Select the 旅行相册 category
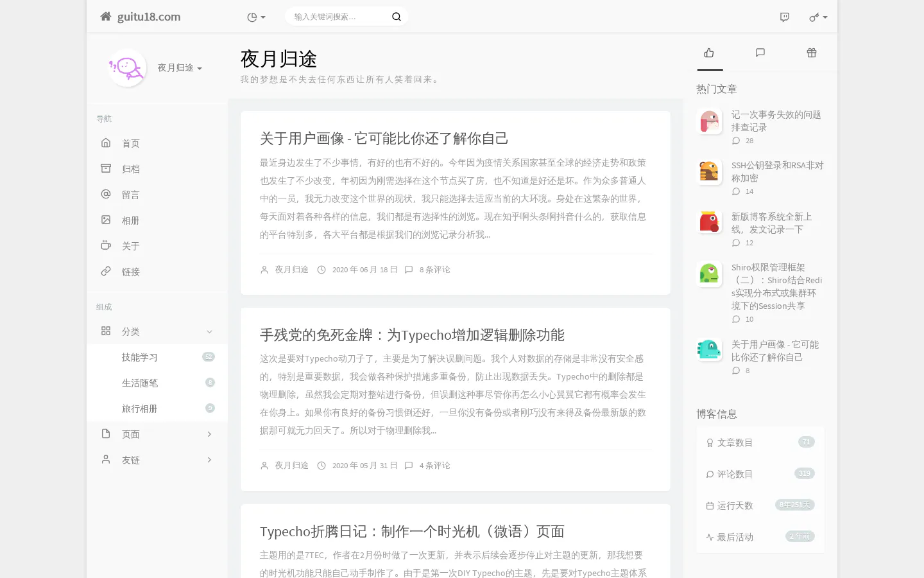 [157, 408]
